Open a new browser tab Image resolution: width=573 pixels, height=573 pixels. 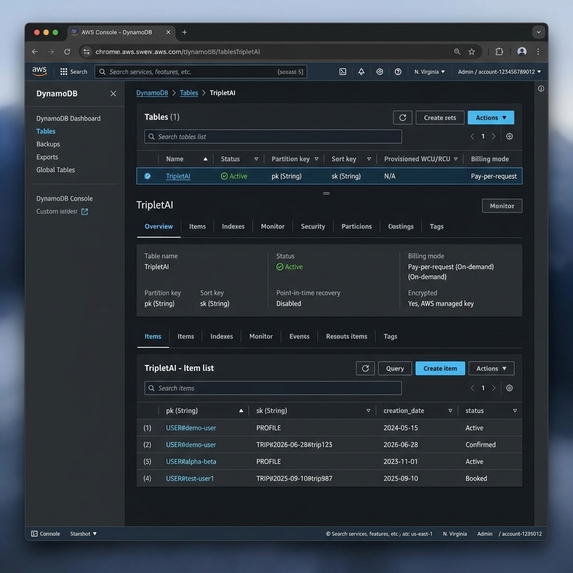pos(184,32)
